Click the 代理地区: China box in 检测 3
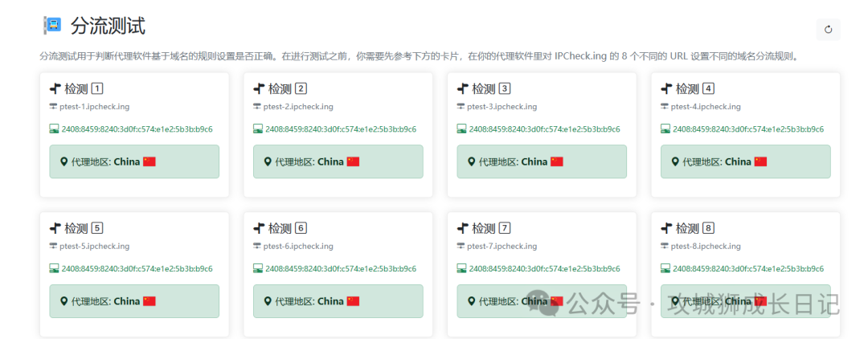The width and height of the screenshot is (868, 339). click(x=542, y=161)
